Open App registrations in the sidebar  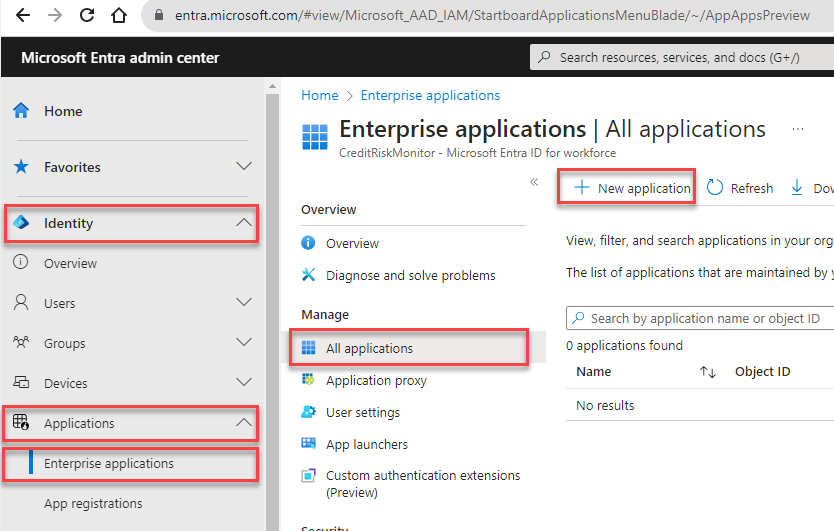point(93,503)
